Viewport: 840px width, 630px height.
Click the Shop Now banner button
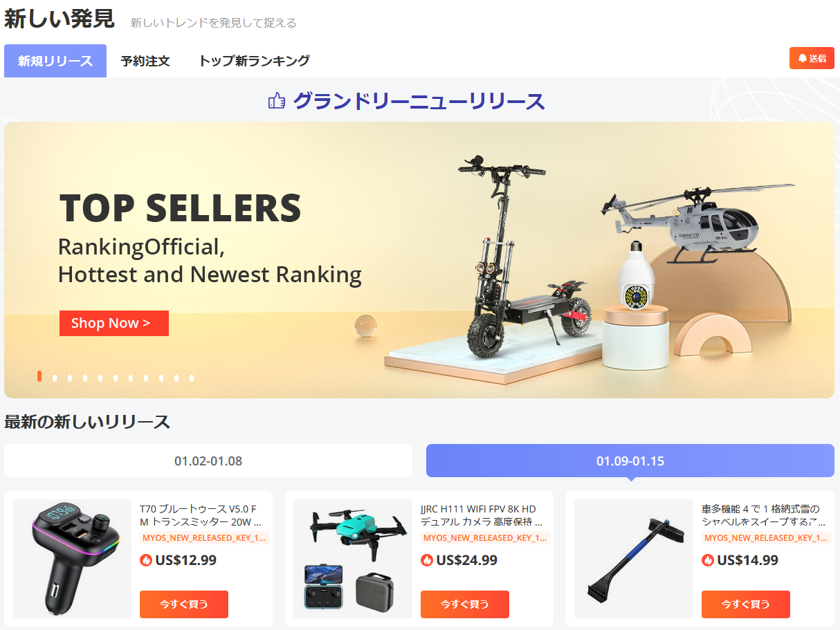click(x=114, y=323)
